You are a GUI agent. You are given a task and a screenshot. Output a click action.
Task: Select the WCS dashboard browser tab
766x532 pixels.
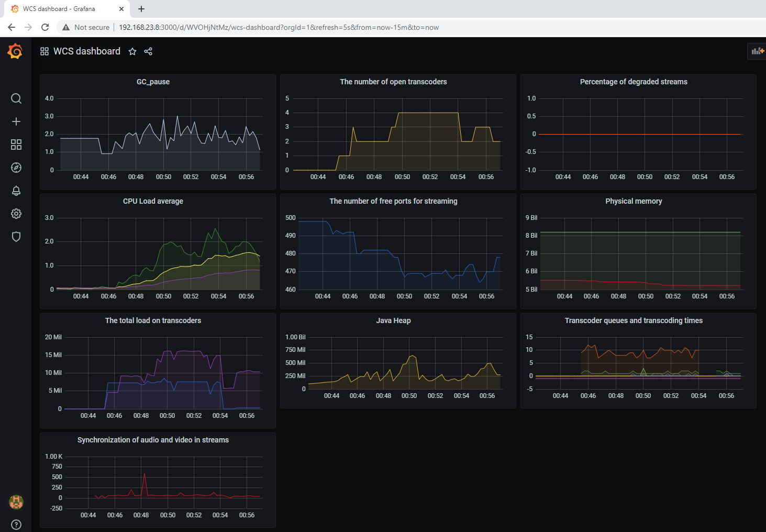click(x=63, y=9)
